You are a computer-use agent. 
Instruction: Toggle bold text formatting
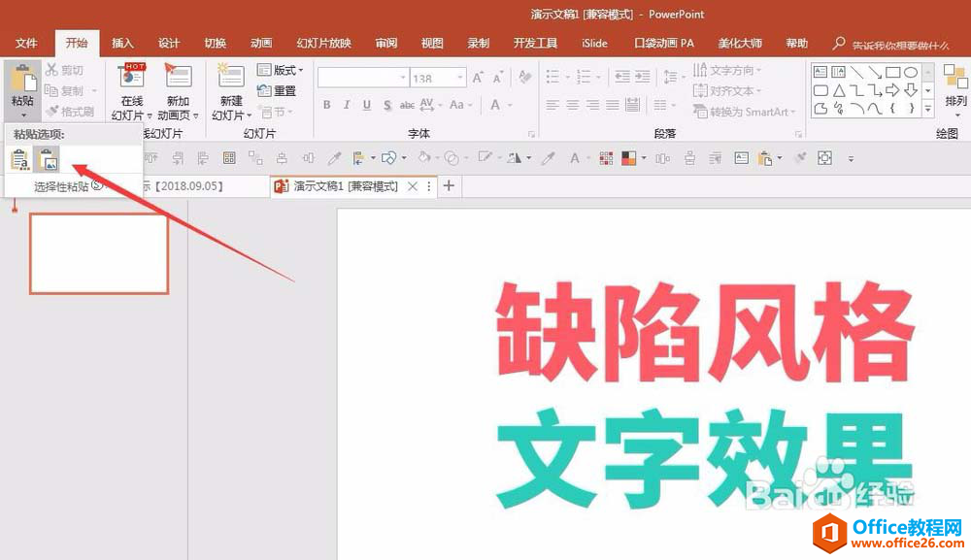click(327, 105)
